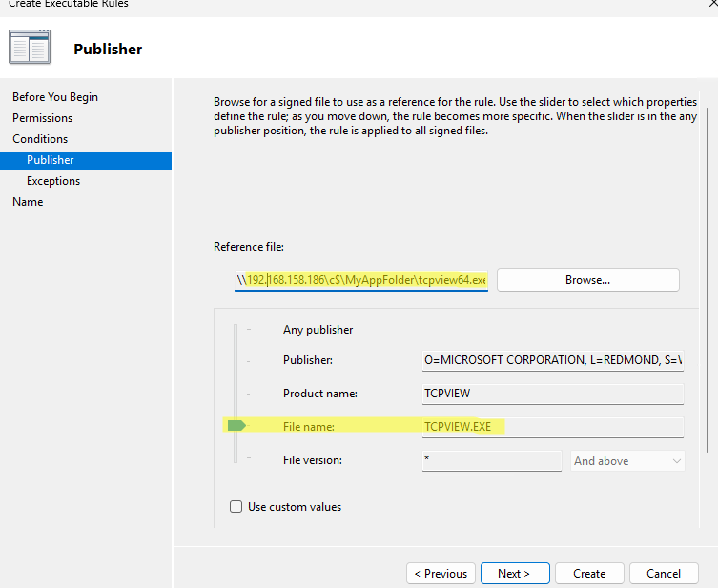The height and width of the screenshot is (588, 718).
Task: Cancel the rule creation wizard
Action: click(663, 573)
